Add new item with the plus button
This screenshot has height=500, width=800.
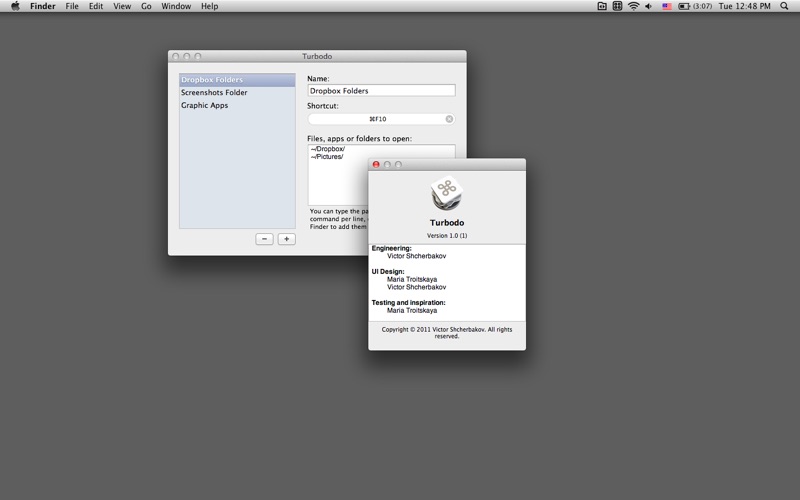[x=287, y=239]
